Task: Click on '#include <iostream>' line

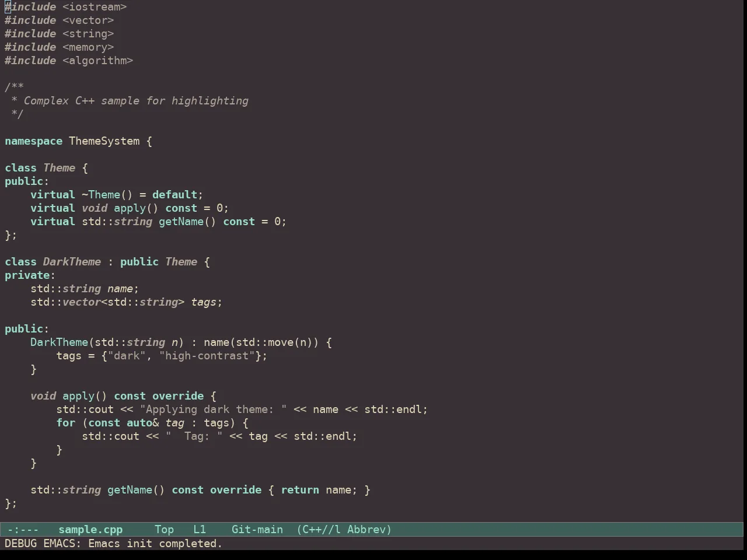Action: pyautogui.click(x=66, y=7)
